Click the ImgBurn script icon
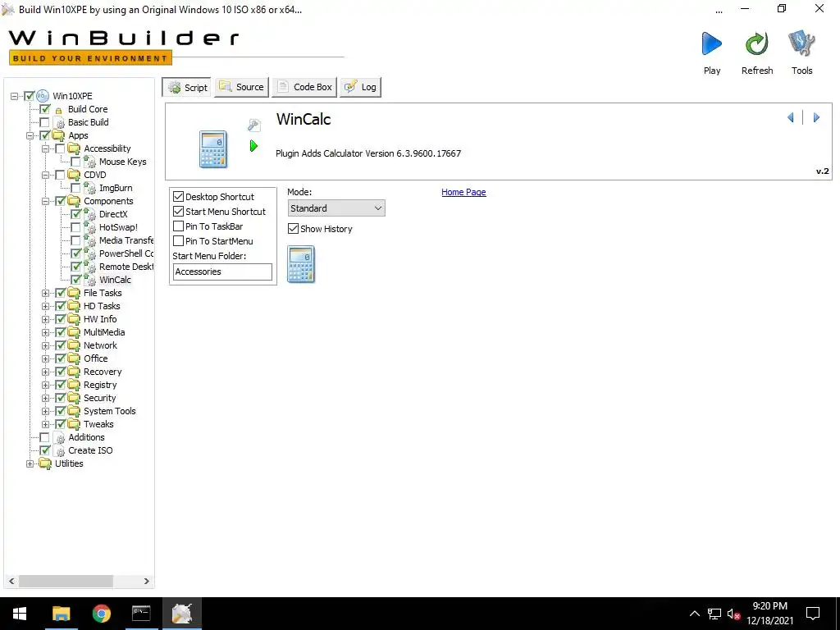840x630 pixels. (90, 188)
